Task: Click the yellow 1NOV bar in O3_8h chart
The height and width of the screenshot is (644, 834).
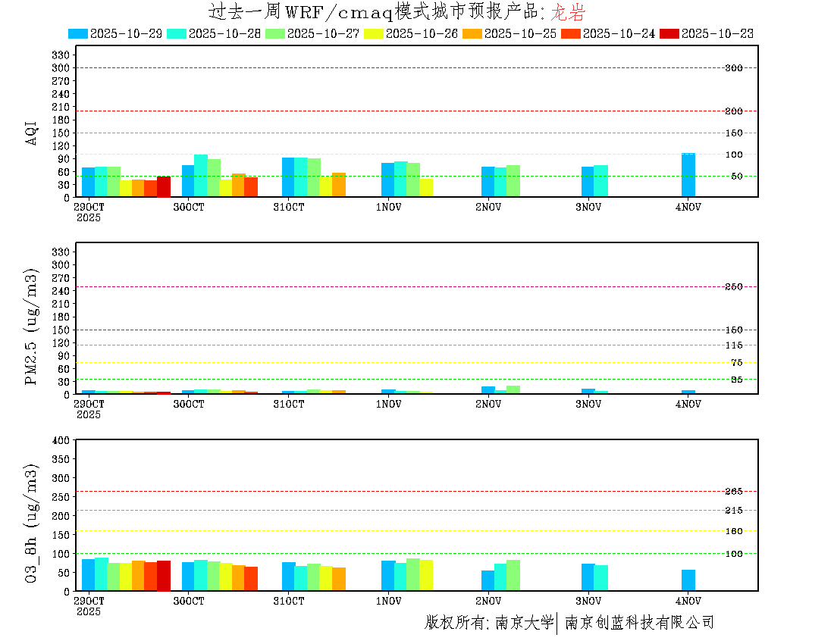Action: click(426, 575)
